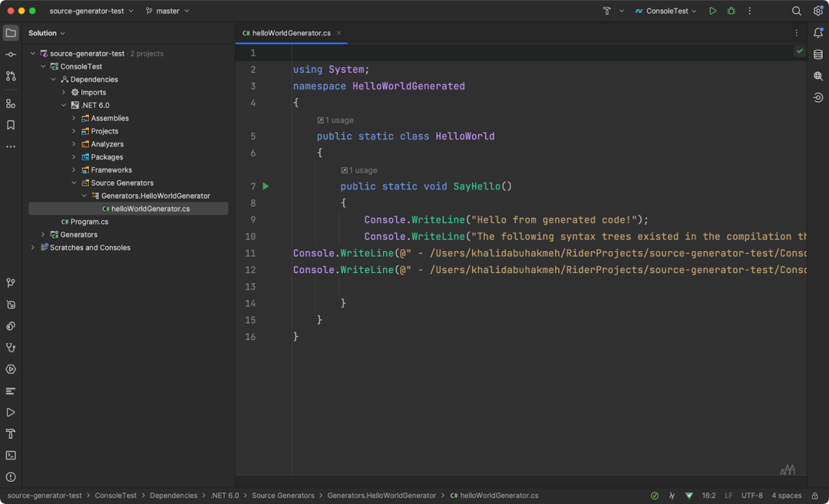Image resolution: width=829 pixels, height=504 pixels.
Task: Click the '1 usage' hint above the HelloWorld class
Action: pyautogui.click(x=335, y=120)
